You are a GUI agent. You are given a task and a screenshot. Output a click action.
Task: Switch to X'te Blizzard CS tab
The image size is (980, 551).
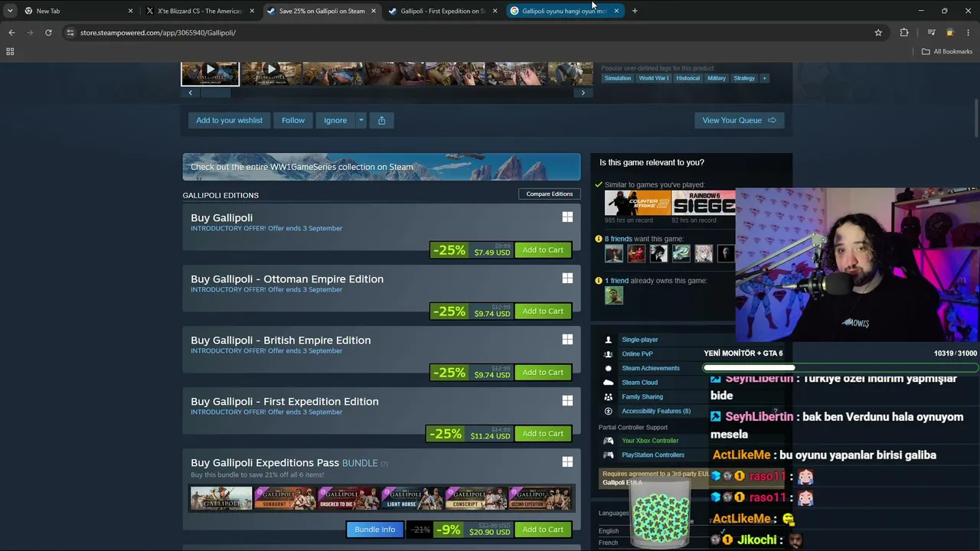pyautogui.click(x=200, y=11)
